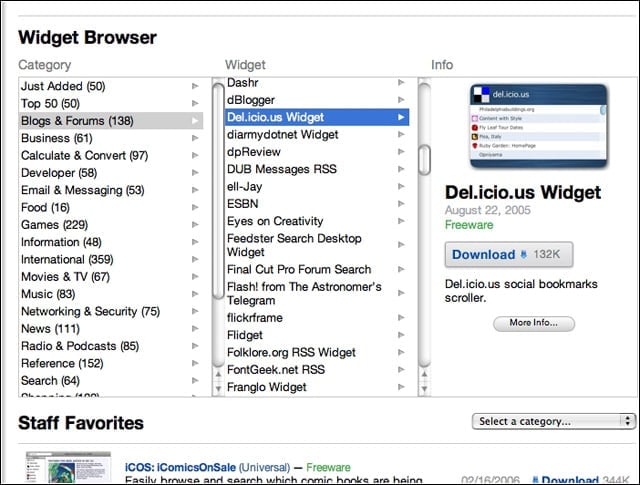640x485 pixels.
Task: Click the arrow beside Just Added (50)
Action: tap(195, 86)
